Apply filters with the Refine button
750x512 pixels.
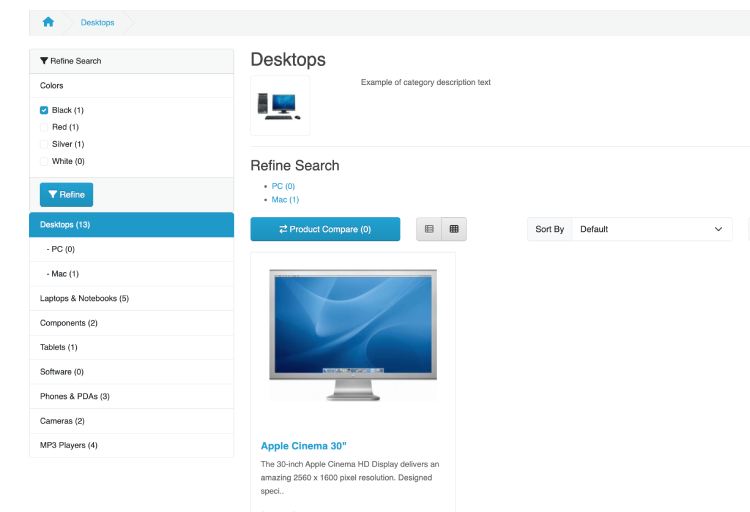pyautogui.click(x=66, y=195)
